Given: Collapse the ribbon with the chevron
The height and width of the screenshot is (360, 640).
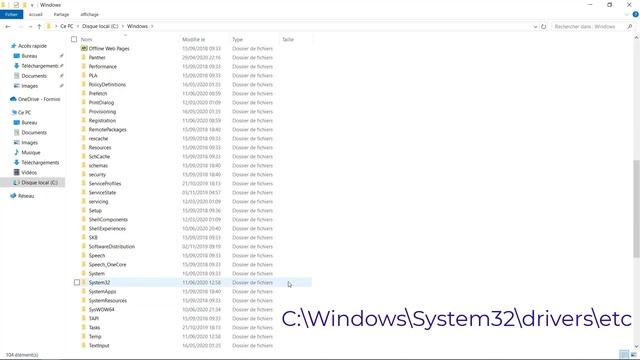Looking at the screenshot, I should [x=627, y=14].
